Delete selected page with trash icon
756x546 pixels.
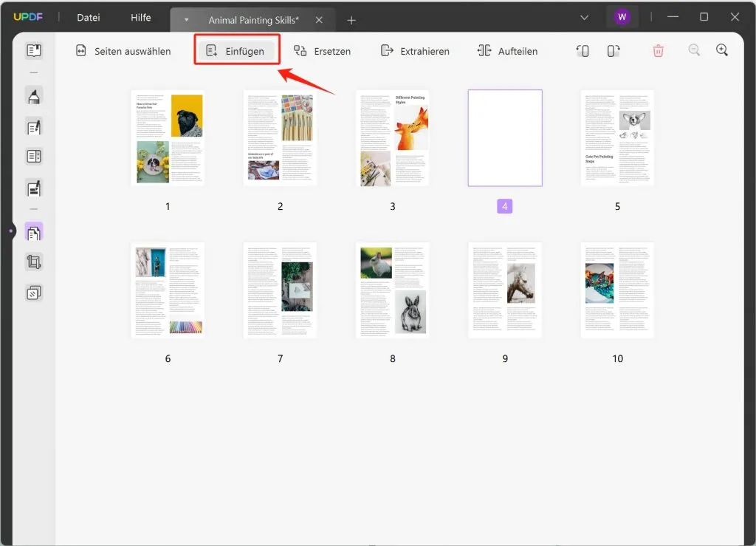658,51
